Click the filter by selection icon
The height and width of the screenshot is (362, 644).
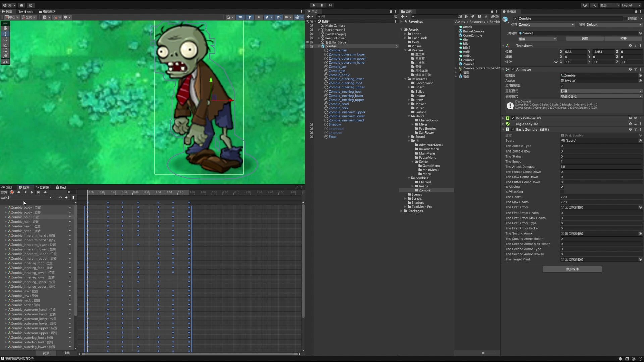coord(60,198)
